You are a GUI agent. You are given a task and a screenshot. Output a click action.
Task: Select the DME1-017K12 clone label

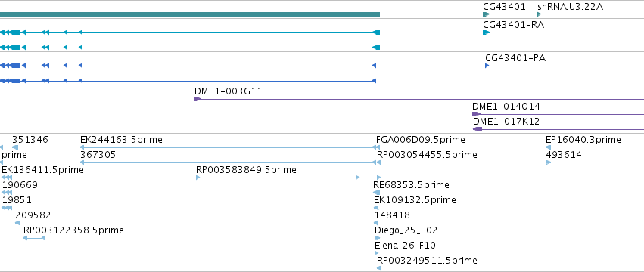tap(506, 122)
